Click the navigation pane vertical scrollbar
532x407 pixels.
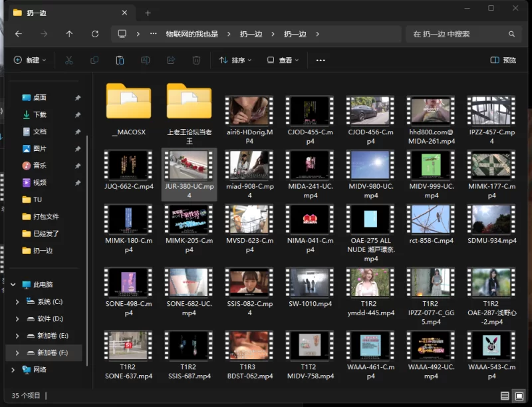coord(87,251)
